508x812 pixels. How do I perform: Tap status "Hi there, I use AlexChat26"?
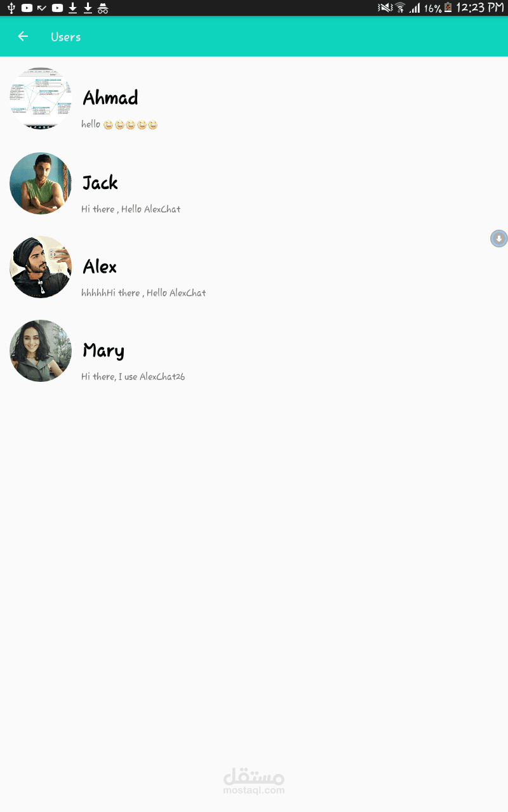coord(133,377)
